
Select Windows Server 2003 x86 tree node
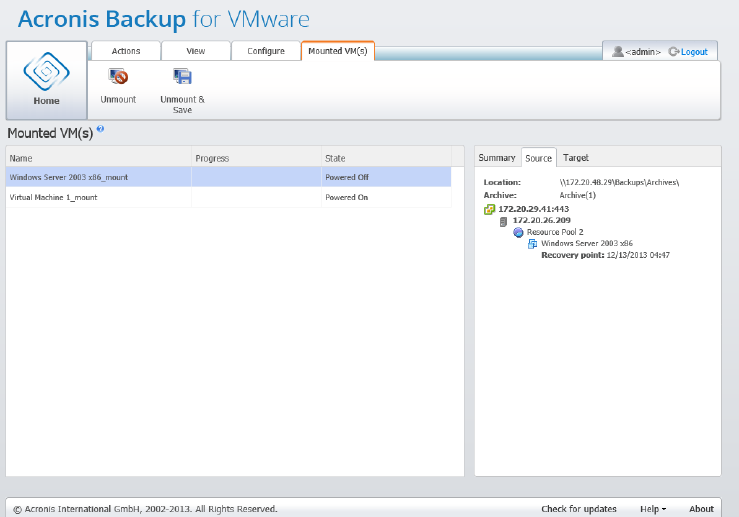(586, 243)
